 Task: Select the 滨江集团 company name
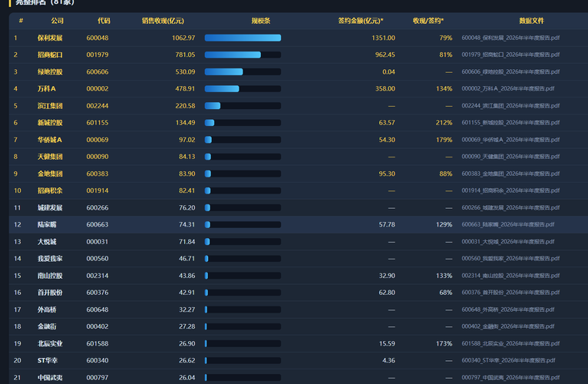[x=50, y=106]
